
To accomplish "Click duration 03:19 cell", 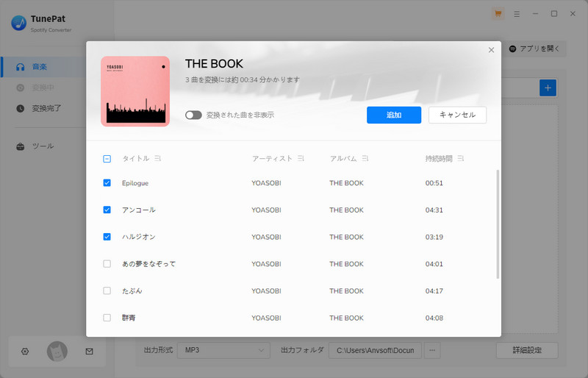I will [x=434, y=238].
